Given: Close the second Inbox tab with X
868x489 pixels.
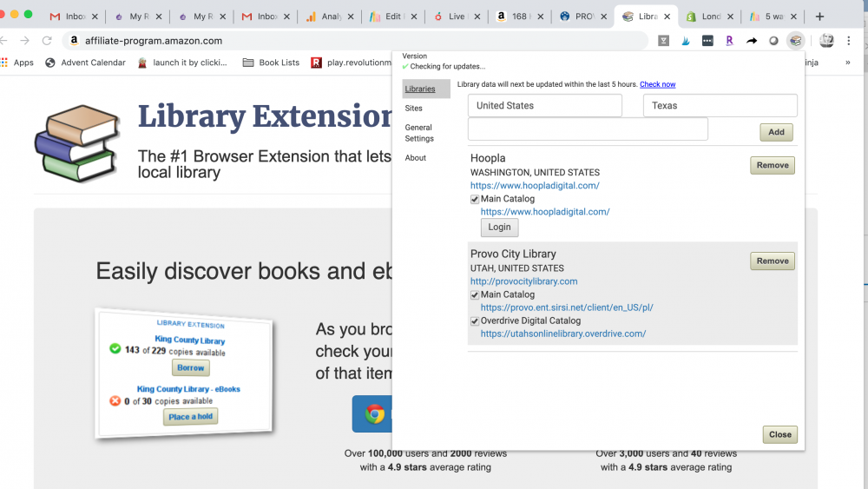Looking at the screenshot, I should 286,17.
